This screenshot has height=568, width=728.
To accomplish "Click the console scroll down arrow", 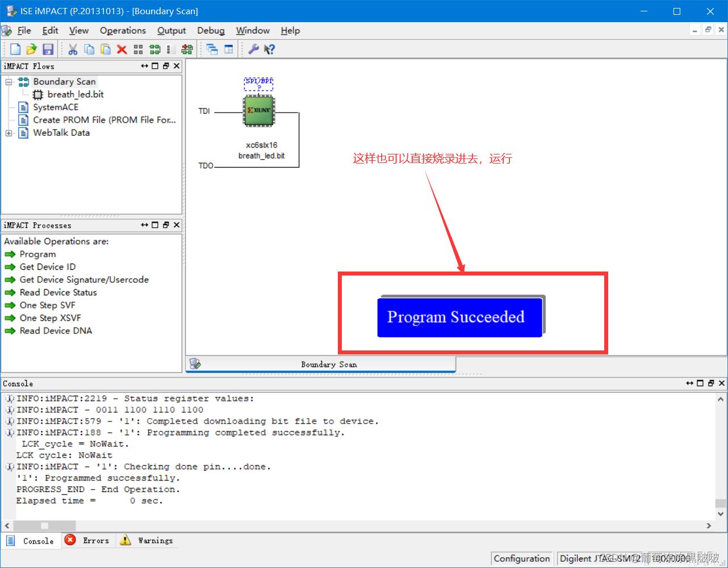I will (721, 514).
